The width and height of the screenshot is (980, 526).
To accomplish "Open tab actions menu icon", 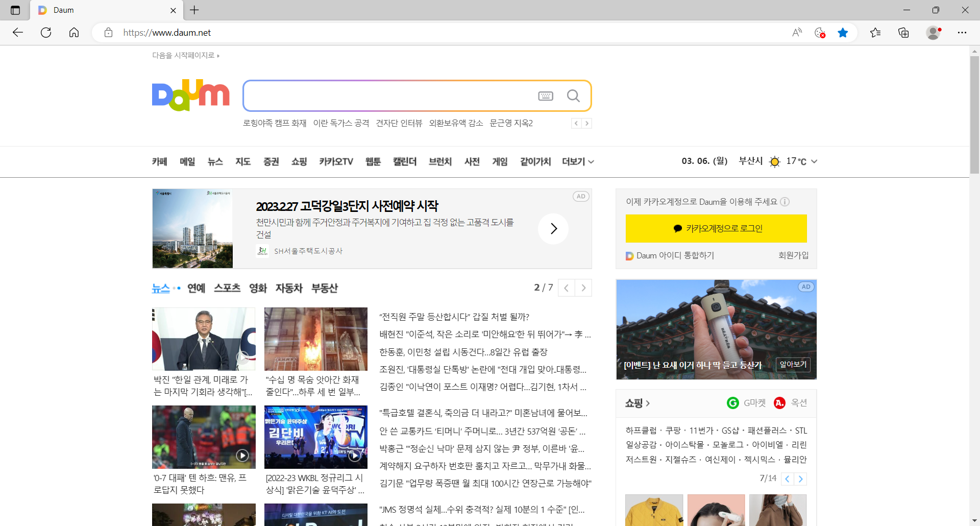I will tap(15, 10).
